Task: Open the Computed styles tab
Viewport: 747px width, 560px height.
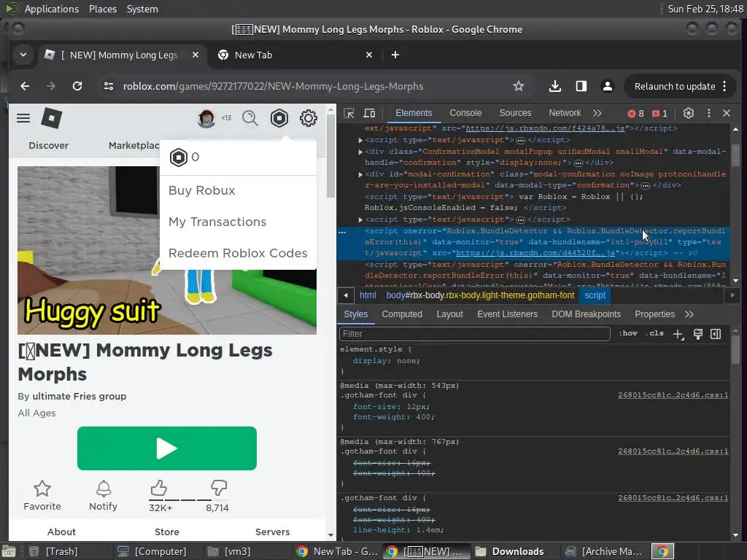Action: tap(402, 314)
